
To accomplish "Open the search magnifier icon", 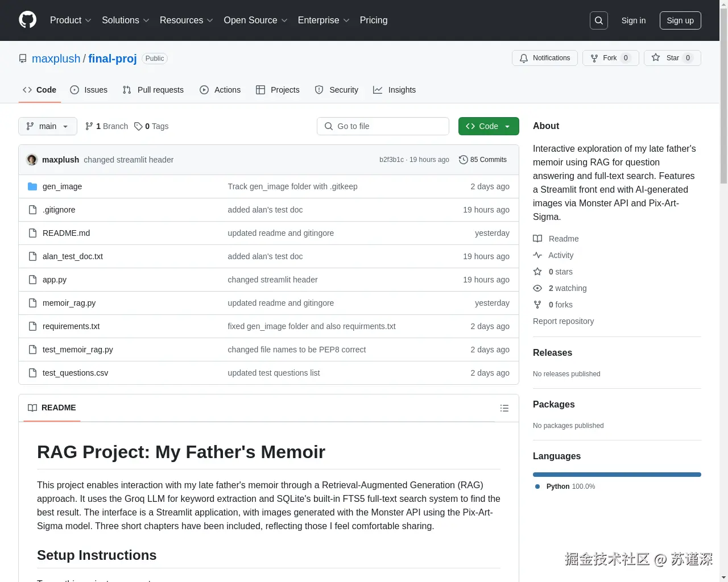I will pos(599,20).
